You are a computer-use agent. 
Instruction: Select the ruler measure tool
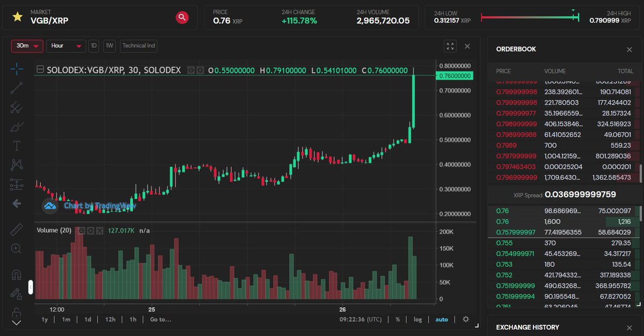[17, 229]
